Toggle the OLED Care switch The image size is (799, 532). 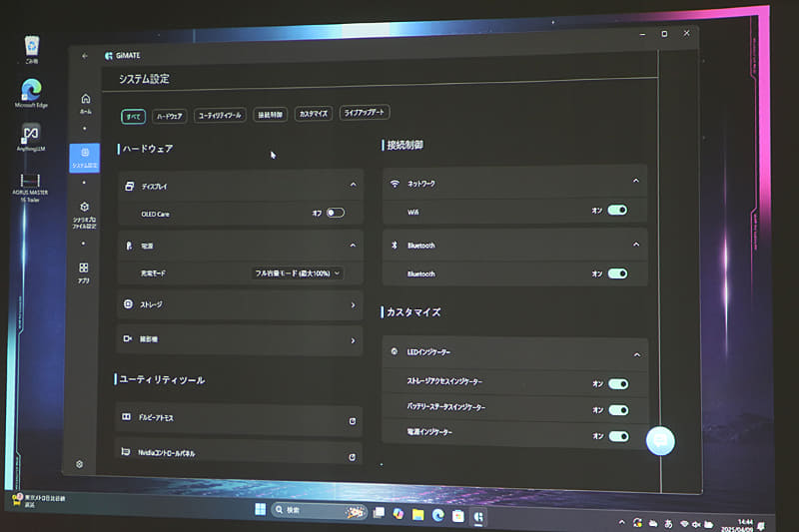[x=336, y=213]
